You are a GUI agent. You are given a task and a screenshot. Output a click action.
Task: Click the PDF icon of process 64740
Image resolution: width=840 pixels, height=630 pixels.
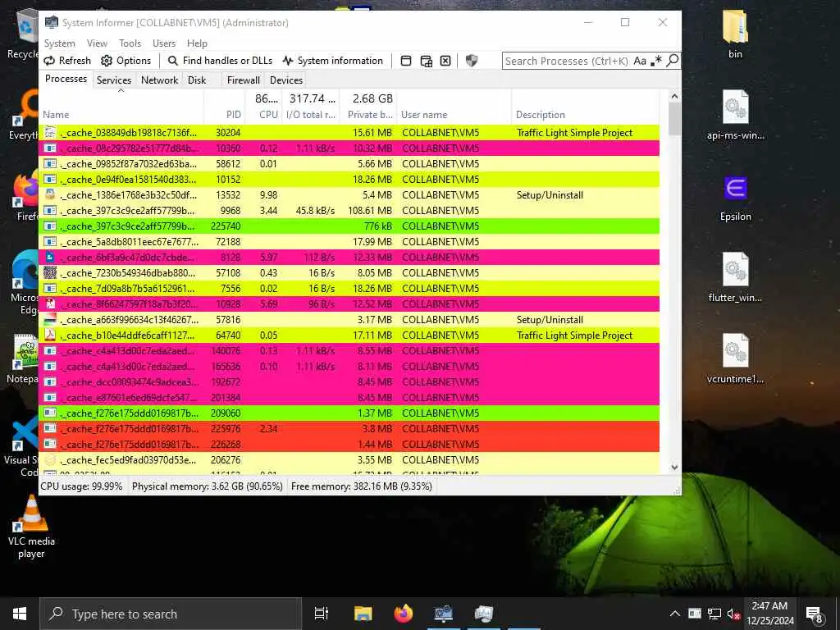[x=50, y=336]
